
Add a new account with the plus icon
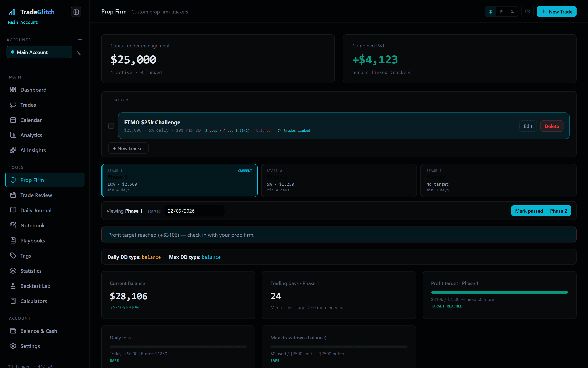(80, 40)
